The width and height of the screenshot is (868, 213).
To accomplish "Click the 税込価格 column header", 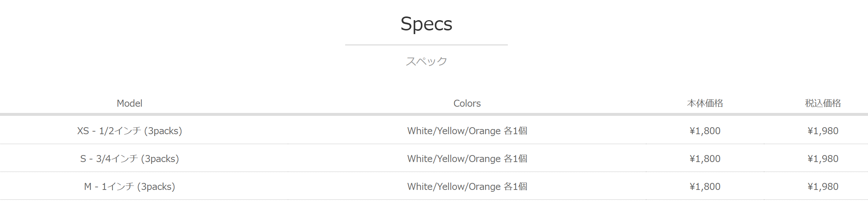I will point(823,103).
